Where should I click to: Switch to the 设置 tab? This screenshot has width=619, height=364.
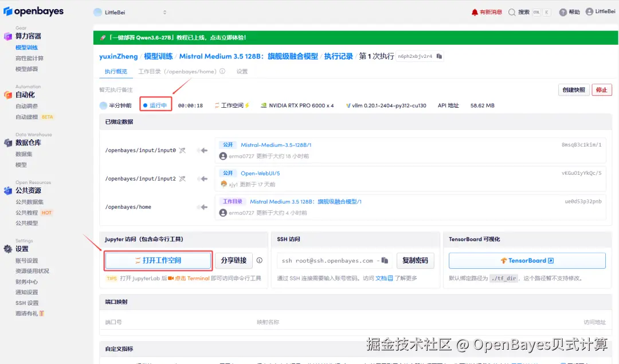(242, 72)
